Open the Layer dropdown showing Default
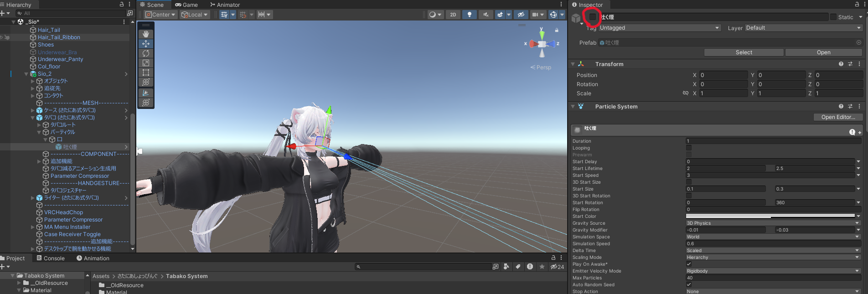 point(804,28)
